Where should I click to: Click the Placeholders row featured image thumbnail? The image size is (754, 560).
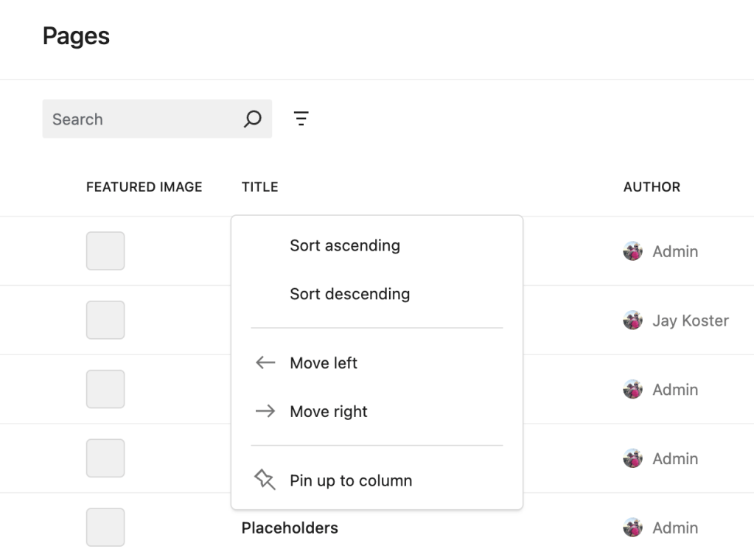(x=105, y=528)
